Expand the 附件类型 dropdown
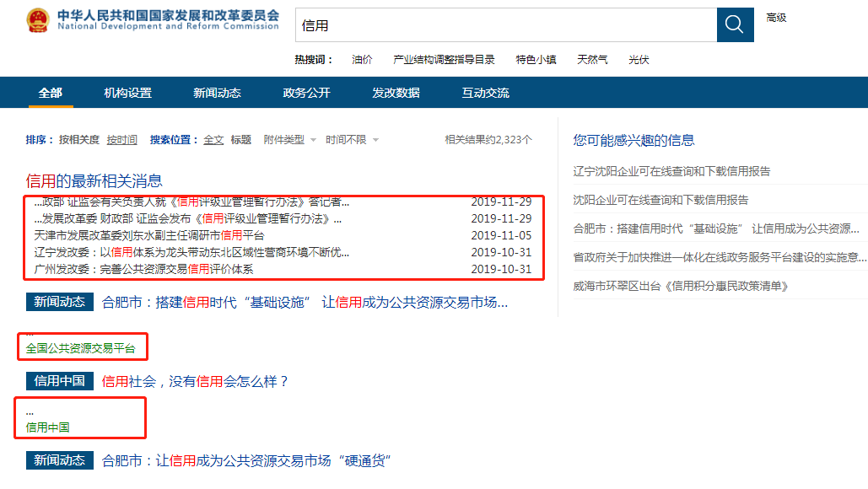The height and width of the screenshot is (489, 868). (x=289, y=140)
